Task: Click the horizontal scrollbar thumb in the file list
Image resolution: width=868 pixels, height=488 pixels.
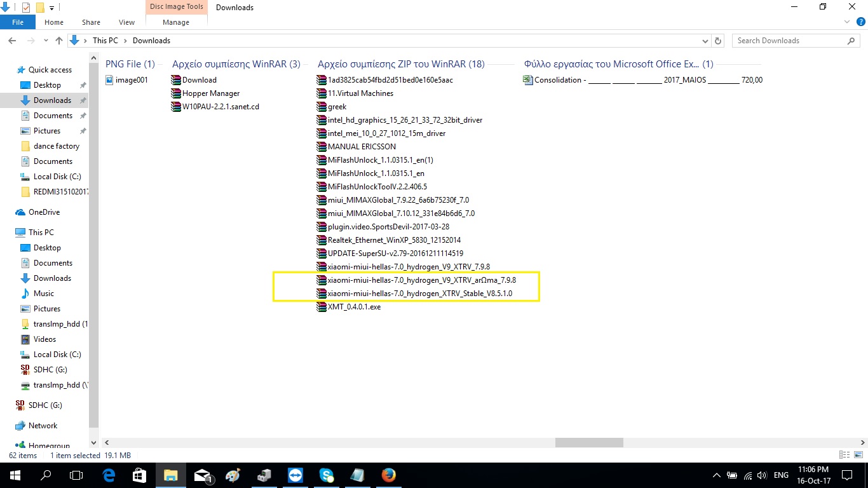Action: (589, 442)
